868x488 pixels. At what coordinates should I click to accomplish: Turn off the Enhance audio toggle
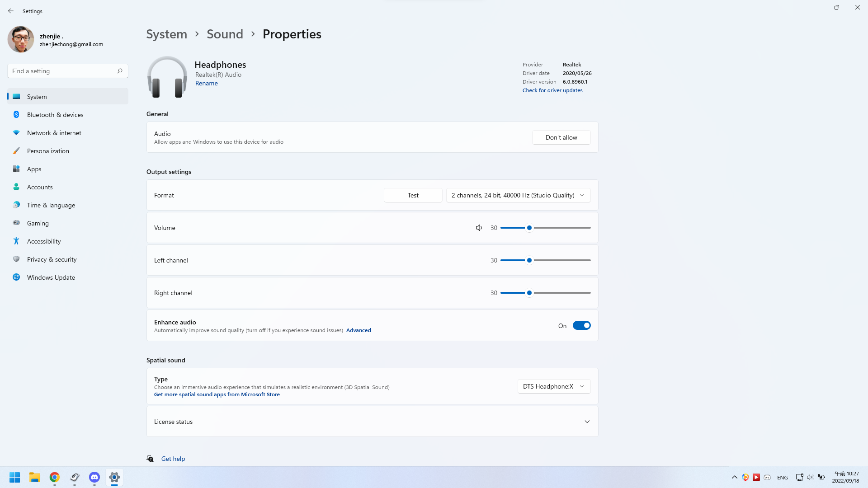581,325
